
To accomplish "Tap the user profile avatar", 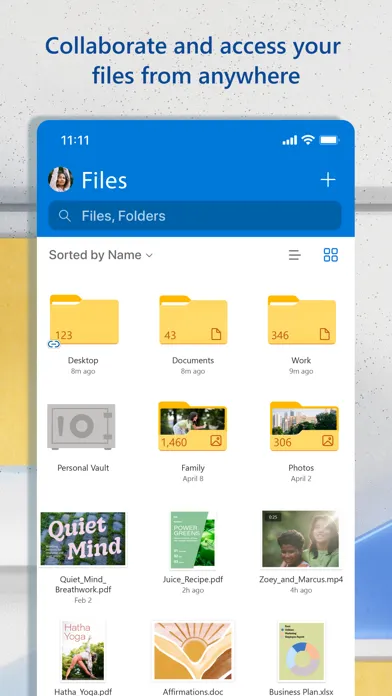I will tap(60, 179).
